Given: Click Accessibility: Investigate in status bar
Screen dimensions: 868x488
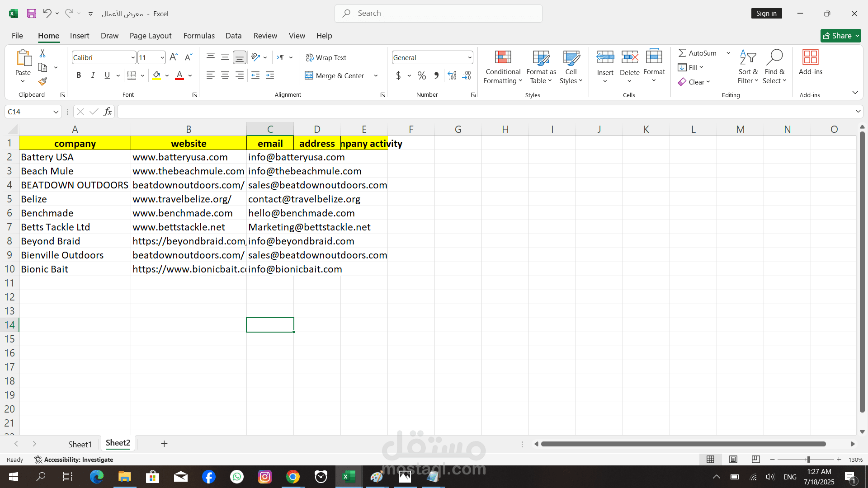Looking at the screenshot, I should [74, 460].
